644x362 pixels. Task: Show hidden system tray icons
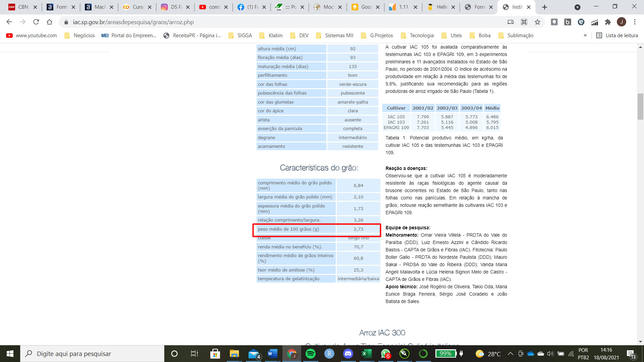[510, 354]
